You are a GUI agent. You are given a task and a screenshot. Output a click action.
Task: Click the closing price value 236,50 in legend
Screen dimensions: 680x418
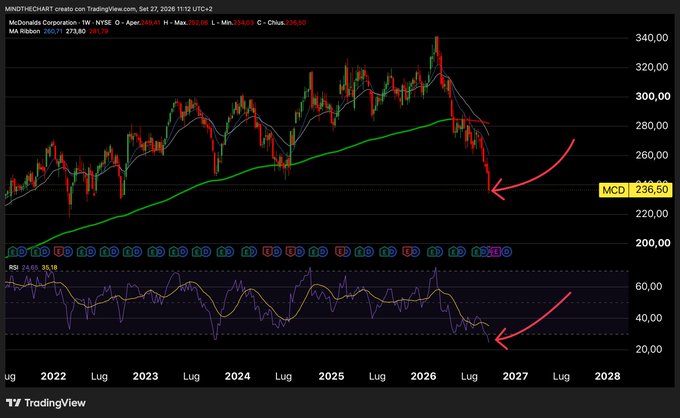(295, 23)
